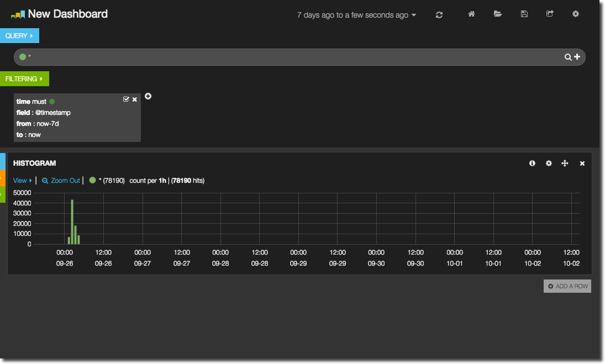Collapse the FILTERING section
605x364 pixels.
pyautogui.click(x=24, y=79)
